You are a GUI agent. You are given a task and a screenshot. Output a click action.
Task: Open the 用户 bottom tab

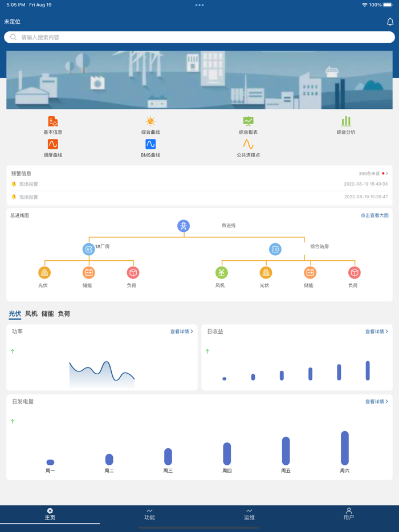pyautogui.click(x=349, y=514)
